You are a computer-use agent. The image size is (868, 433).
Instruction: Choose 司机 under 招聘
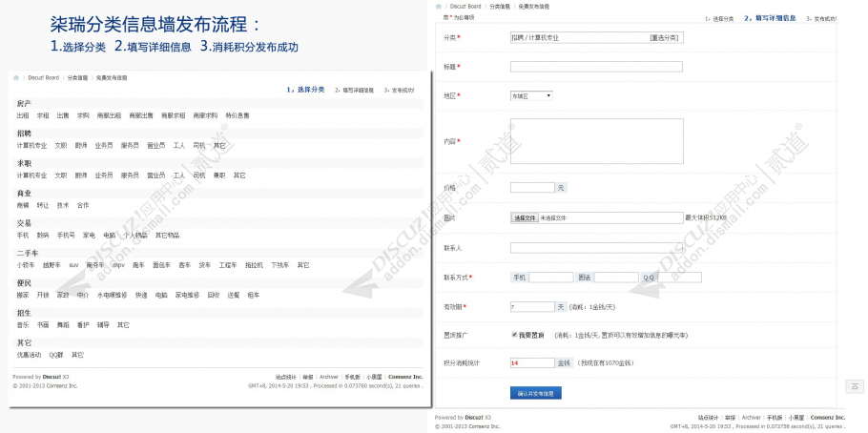point(198,146)
